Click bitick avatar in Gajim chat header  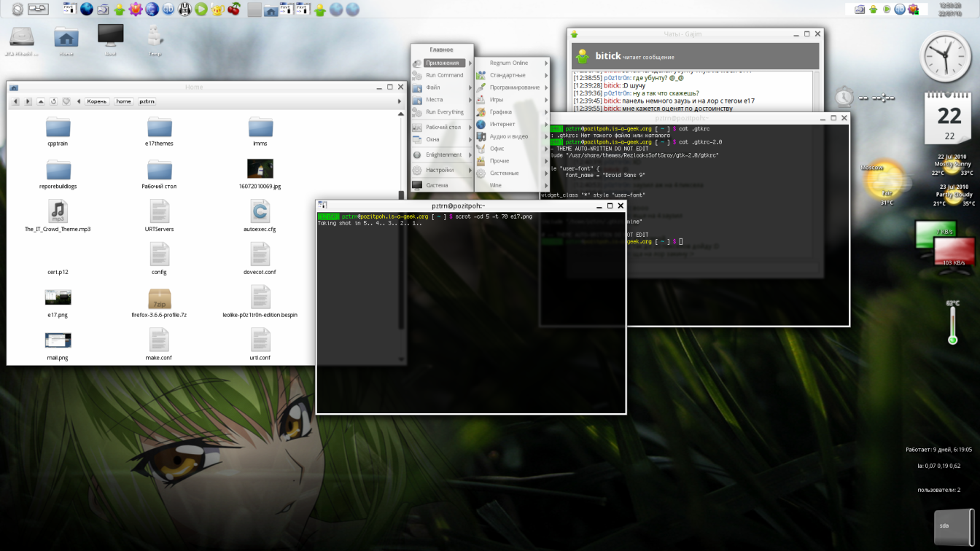(x=582, y=56)
